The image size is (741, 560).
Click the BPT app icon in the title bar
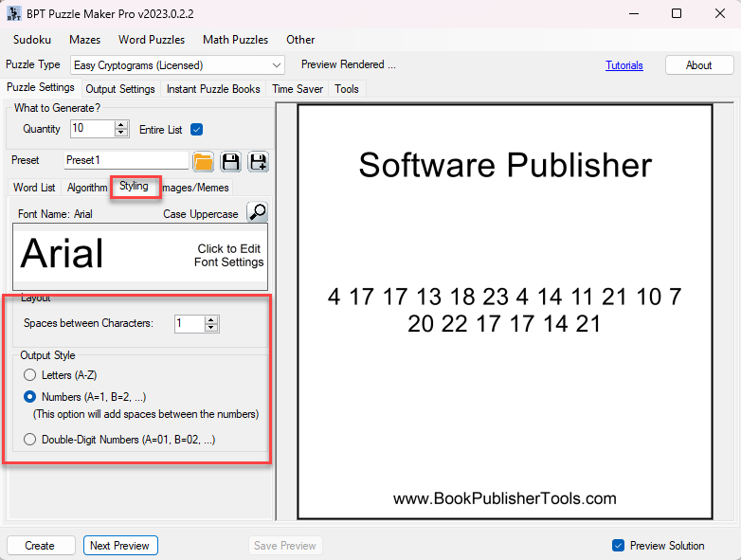point(13,13)
